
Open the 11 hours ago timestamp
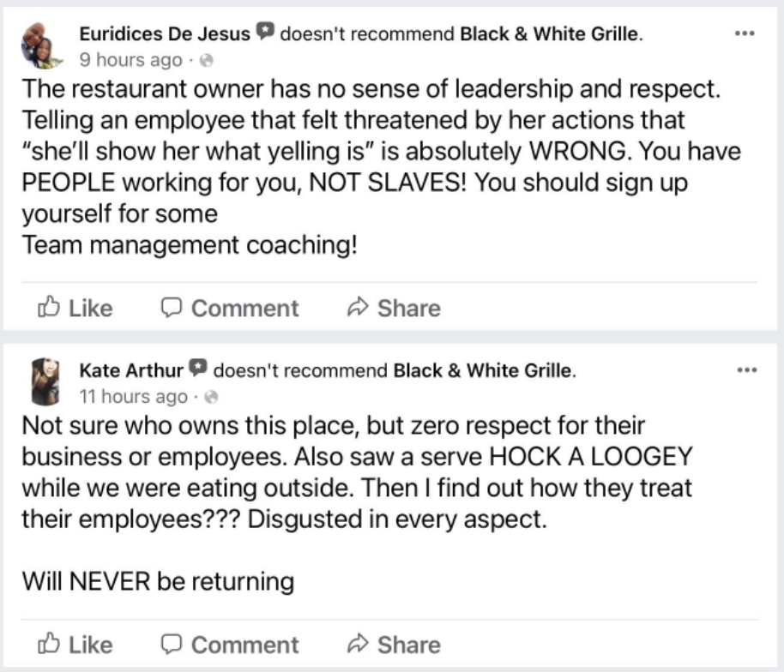[133, 397]
